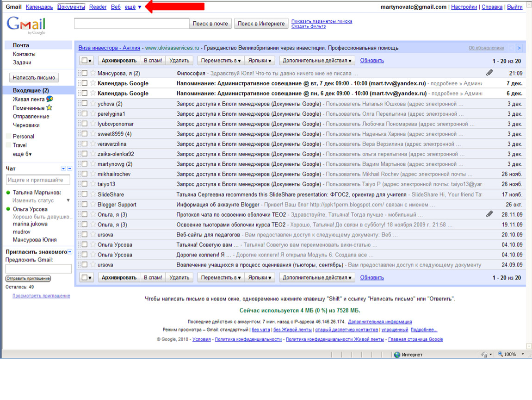532x400 pixels.
Task: Click green status dot for Ольга Урсова
Action: click(x=8, y=209)
